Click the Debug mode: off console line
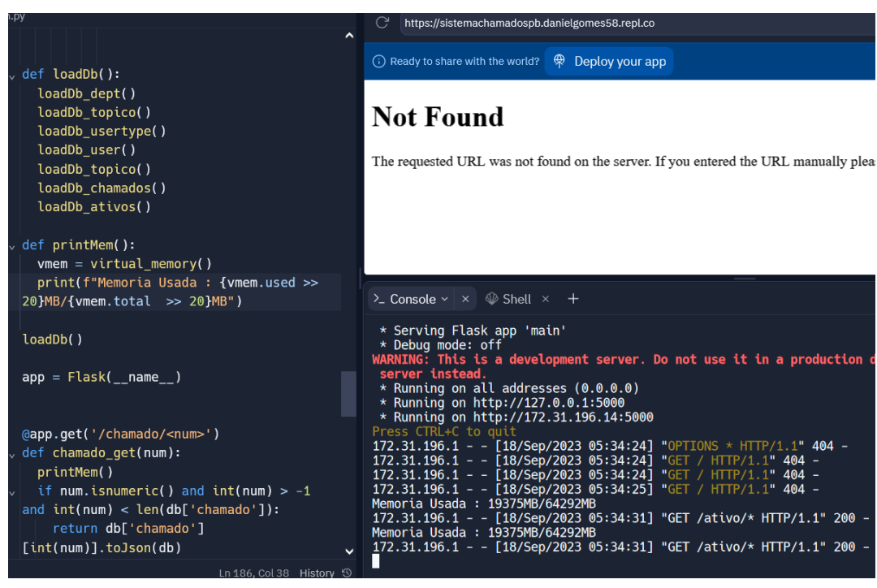This screenshot has height=588, width=877. point(441,345)
